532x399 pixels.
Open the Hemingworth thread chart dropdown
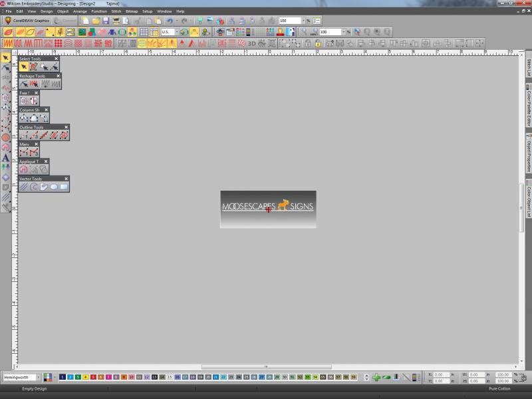[38, 377]
